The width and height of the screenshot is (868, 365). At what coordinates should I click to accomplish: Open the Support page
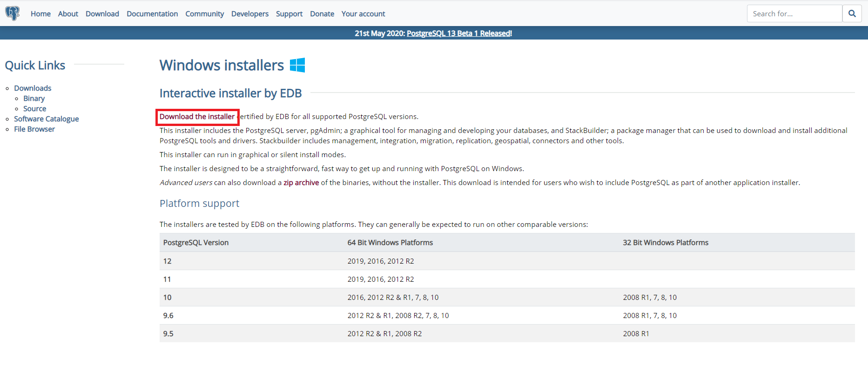click(x=289, y=14)
